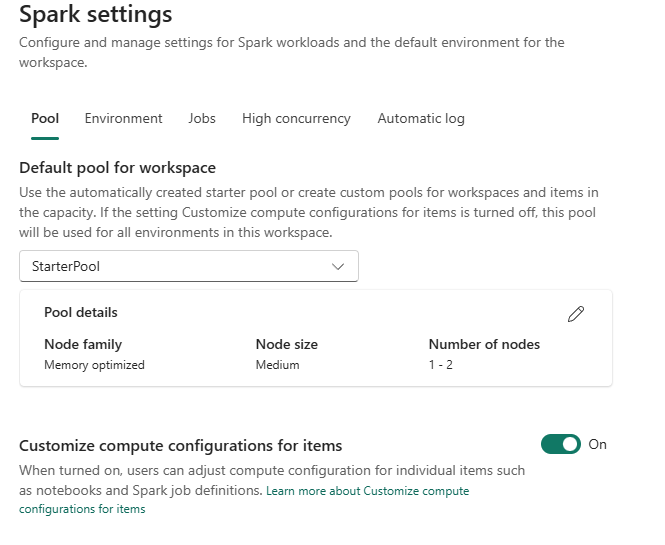Open Learn more about Customize compute link
665x545 pixels.
tap(367, 491)
